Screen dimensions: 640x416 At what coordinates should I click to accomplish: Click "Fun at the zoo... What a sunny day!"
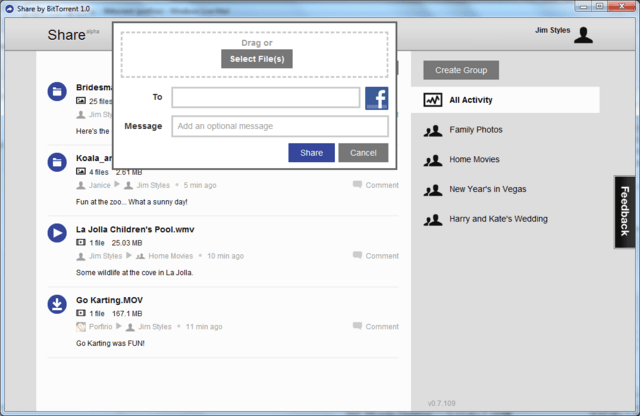click(131, 202)
